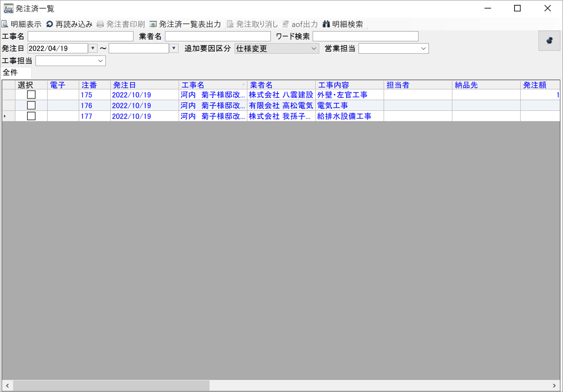Click the 発注書印刷 printer icon

[100, 24]
